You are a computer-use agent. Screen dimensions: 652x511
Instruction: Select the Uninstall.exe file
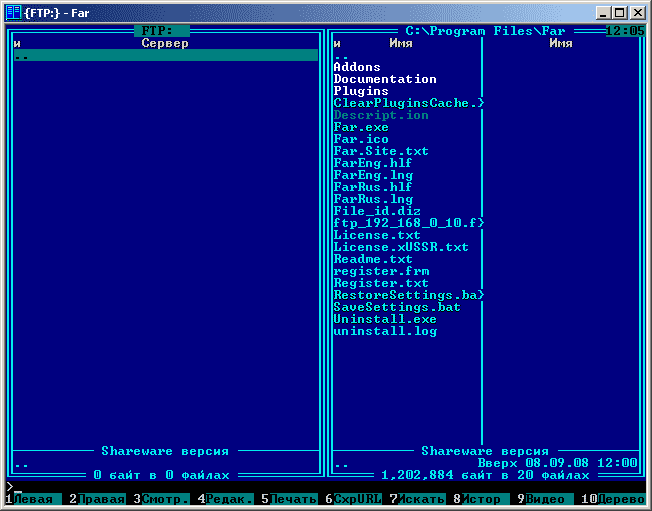click(385, 319)
